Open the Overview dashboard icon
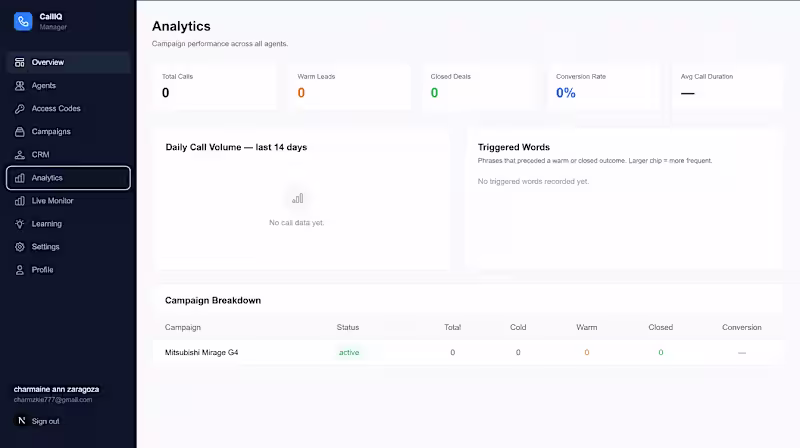Viewport: 800px width, 448px height. point(19,62)
